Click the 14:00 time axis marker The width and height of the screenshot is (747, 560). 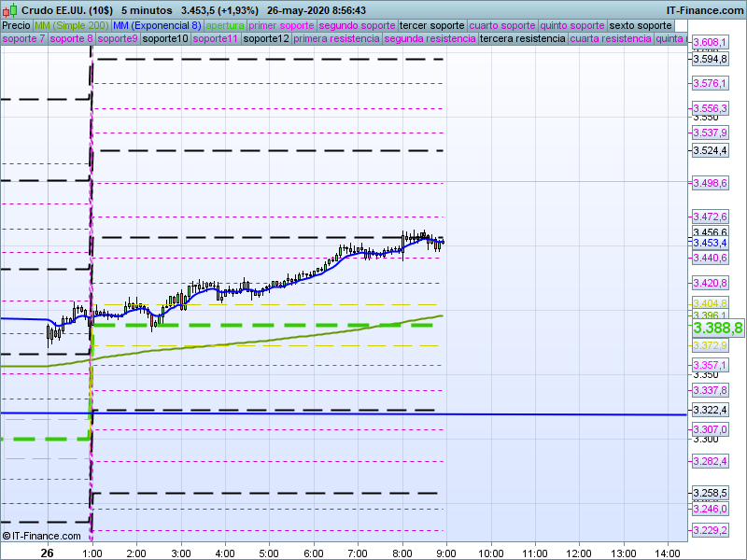[x=668, y=552]
